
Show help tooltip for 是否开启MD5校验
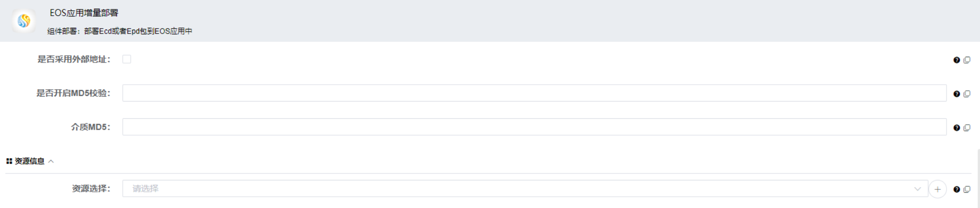[x=956, y=94]
